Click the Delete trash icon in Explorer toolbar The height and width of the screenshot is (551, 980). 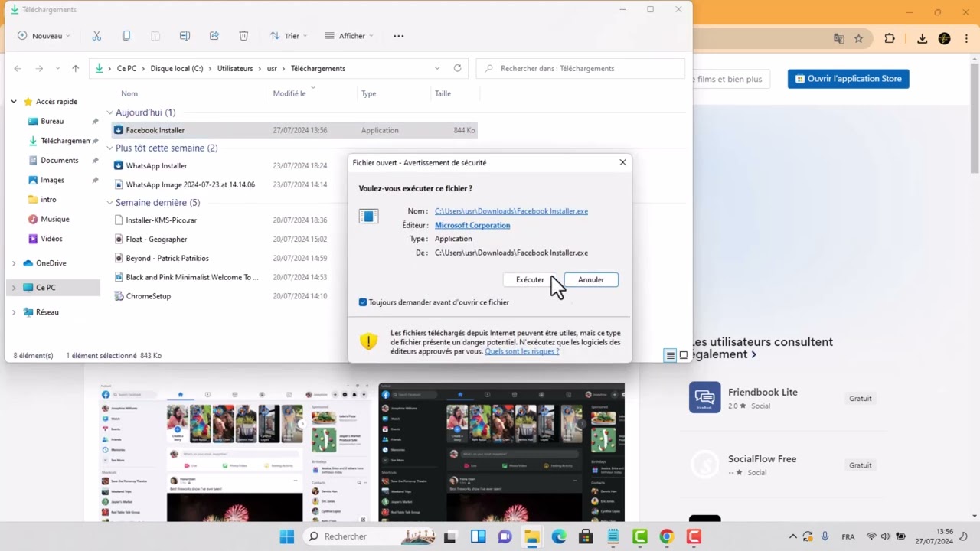pos(243,36)
